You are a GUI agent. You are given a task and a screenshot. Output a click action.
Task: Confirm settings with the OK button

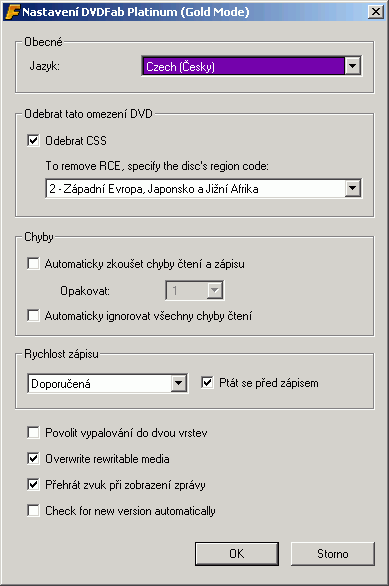coord(237,553)
